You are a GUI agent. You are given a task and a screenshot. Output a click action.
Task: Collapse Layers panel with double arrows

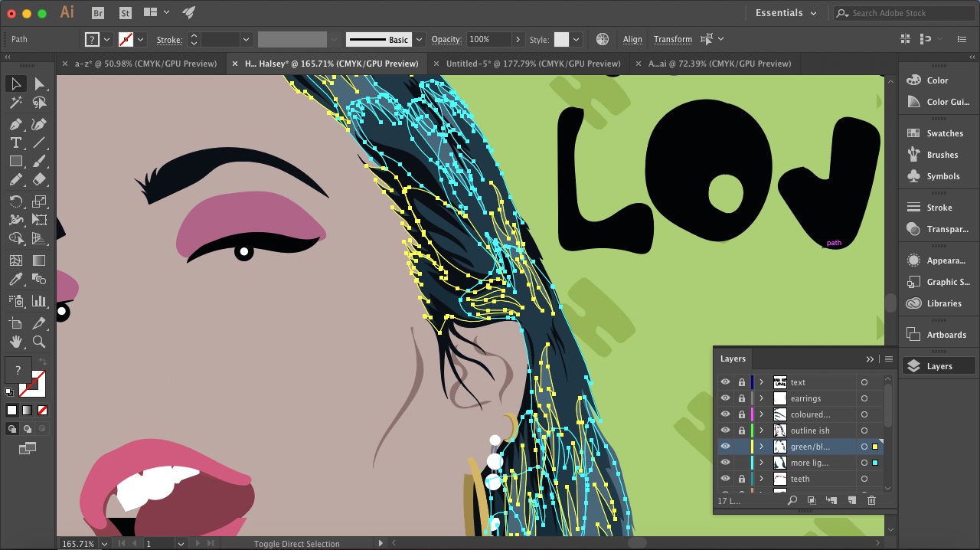(870, 358)
